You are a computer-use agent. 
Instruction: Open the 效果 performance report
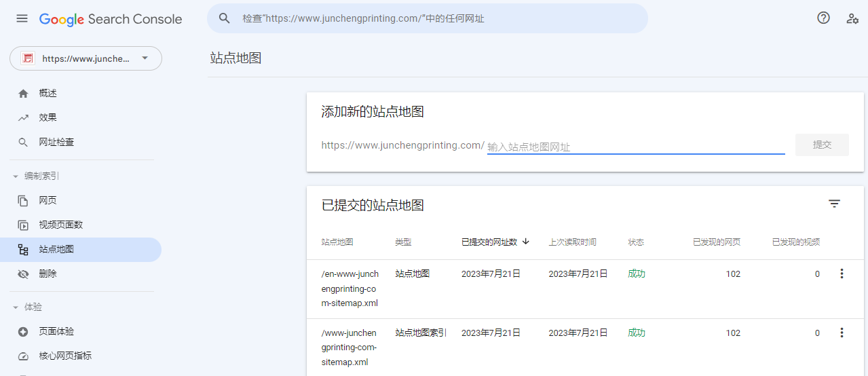pyautogui.click(x=48, y=117)
